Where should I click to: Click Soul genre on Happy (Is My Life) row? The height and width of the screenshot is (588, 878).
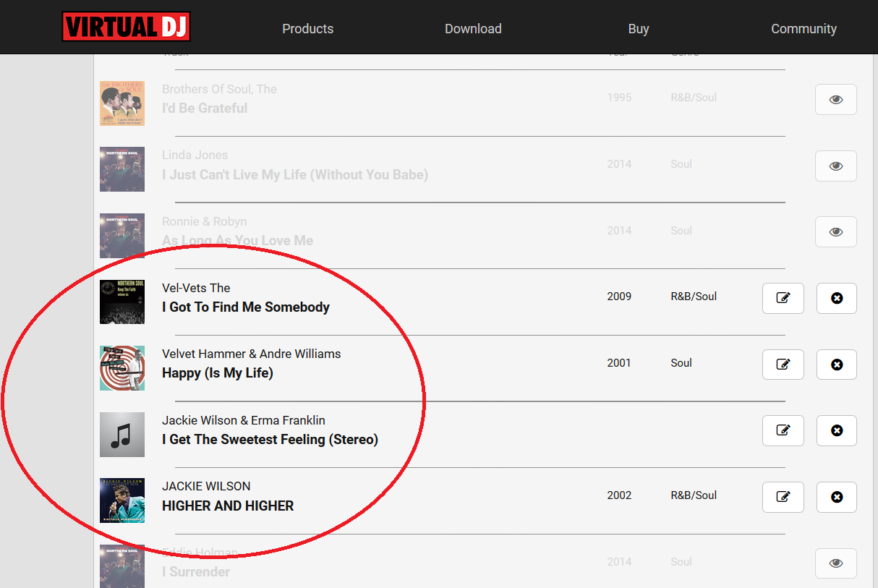pos(681,363)
